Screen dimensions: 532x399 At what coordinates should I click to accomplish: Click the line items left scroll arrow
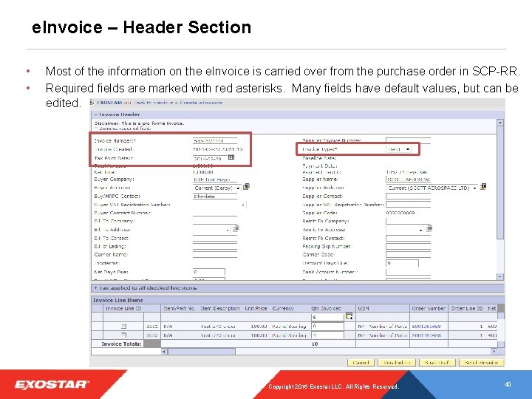tap(164, 352)
